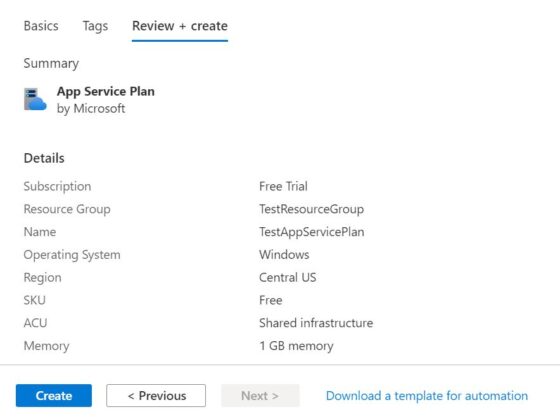Select the 'Central US' region value
This screenshot has height=419, width=560.
click(x=288, y=278)
